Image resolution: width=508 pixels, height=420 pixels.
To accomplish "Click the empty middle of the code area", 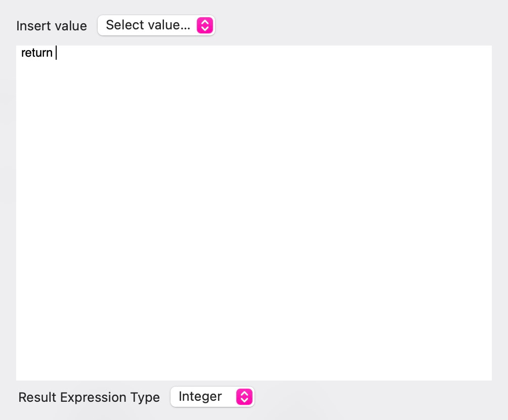I will 254,213.
